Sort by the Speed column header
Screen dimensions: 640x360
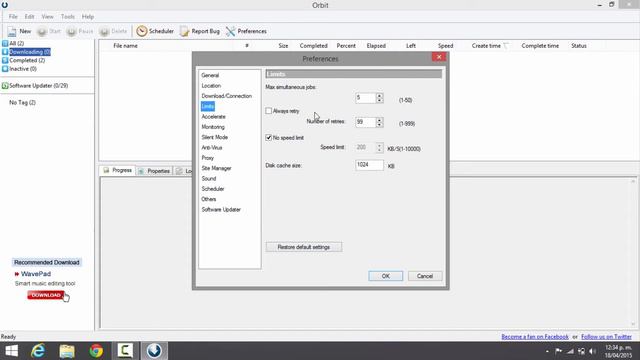[x=445, y=46]
